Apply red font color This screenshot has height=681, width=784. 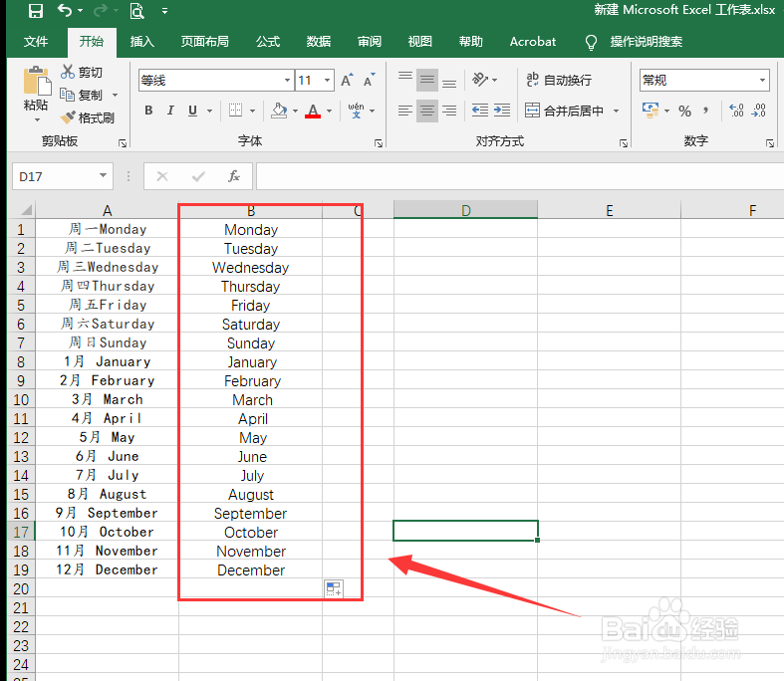pos(313,111)
